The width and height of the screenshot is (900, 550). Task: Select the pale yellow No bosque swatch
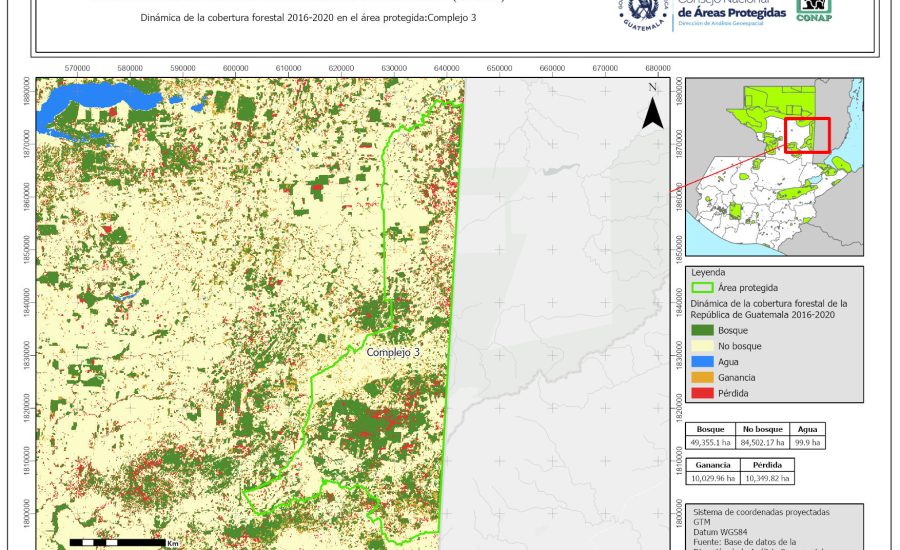coord(703,345)
